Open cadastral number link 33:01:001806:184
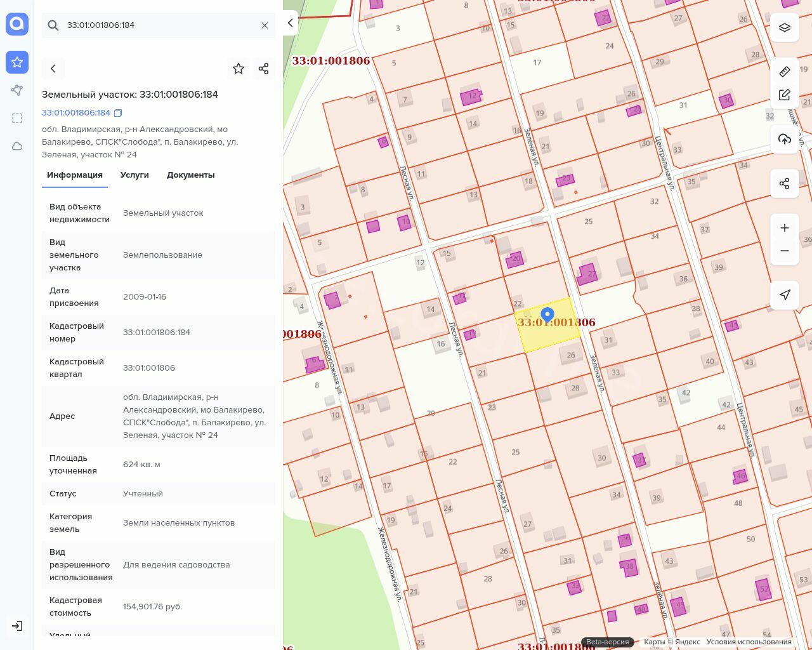Screen dimensions: 812x650 point(76,112)
